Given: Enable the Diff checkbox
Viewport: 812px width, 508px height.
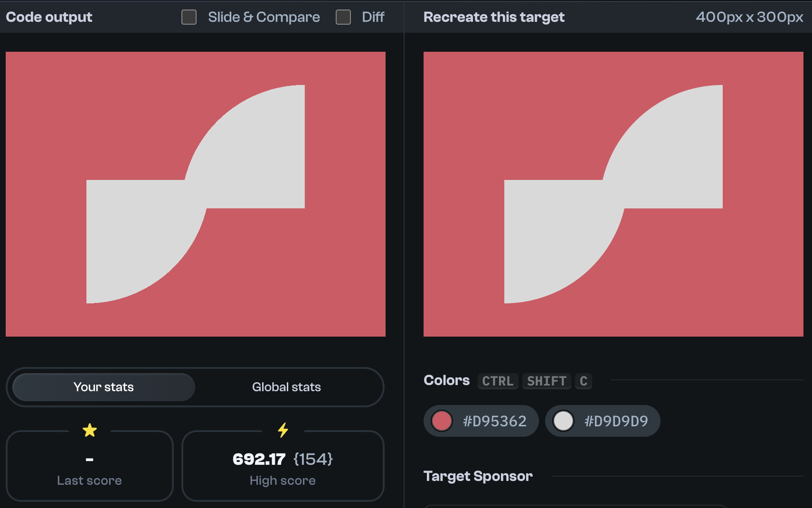Looking at the screenshot, I should click(x=343, y=17).
